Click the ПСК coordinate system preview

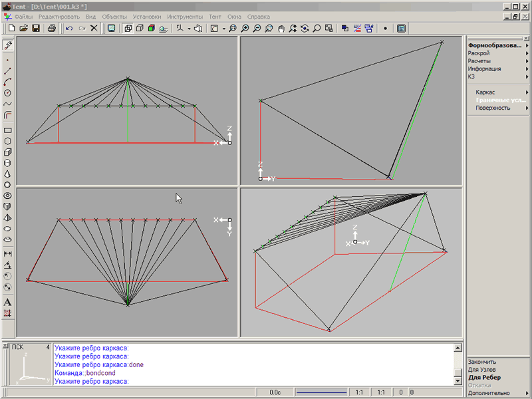pos(30,364)
